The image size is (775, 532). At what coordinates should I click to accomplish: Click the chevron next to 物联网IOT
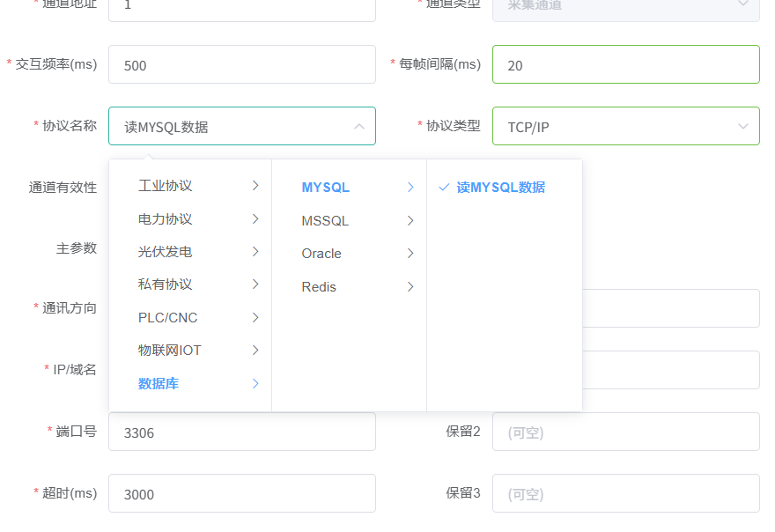[255, 350]
